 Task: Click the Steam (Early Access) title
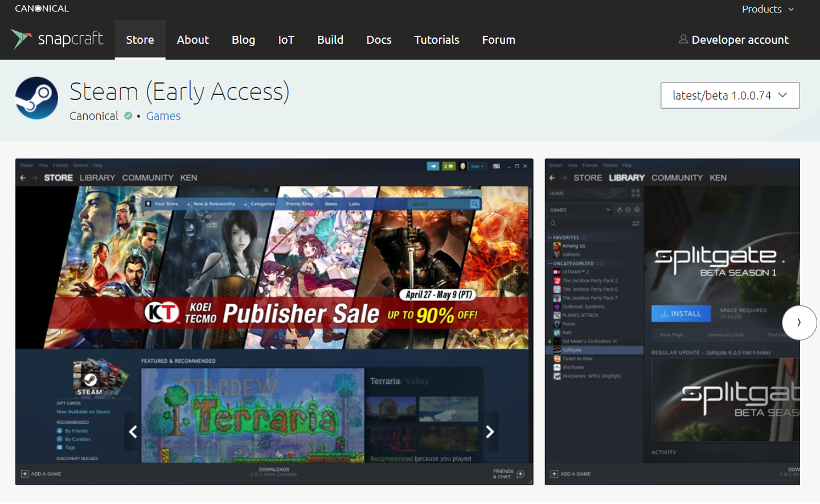[x=179, y=92]
